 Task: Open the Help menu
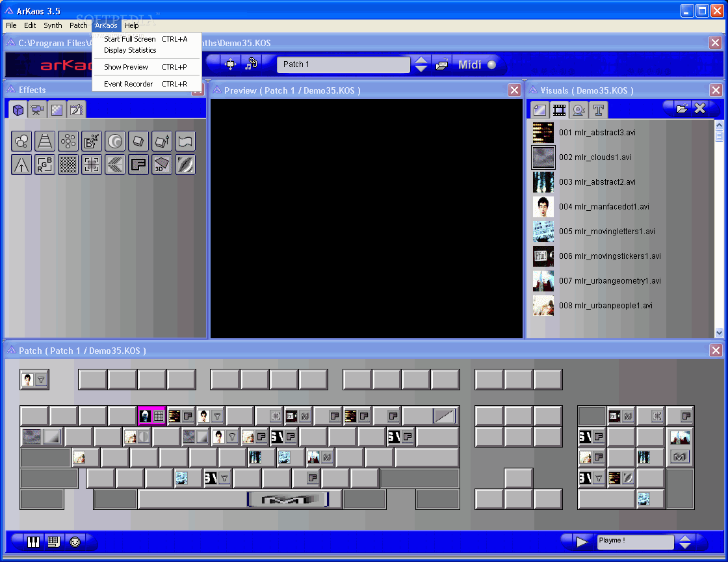(x=131, y=25)
